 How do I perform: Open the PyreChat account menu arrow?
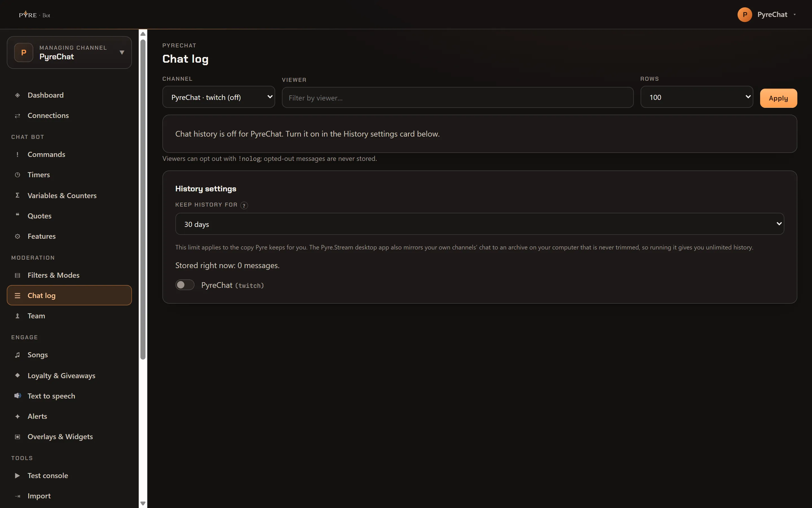coord(795,14)
